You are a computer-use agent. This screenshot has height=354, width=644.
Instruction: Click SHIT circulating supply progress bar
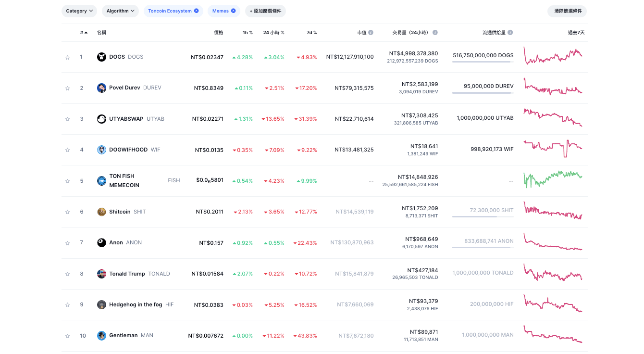point(483,216)
